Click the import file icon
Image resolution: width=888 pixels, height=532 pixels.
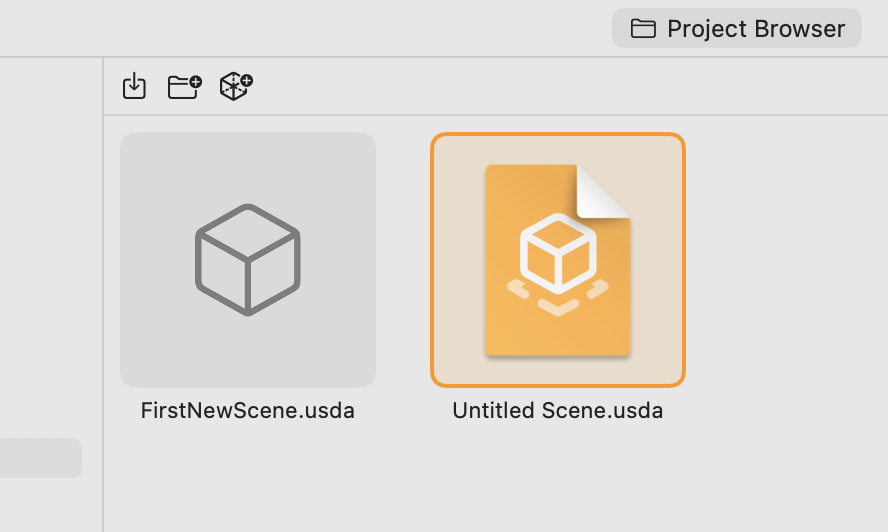(x=134, y=87)
